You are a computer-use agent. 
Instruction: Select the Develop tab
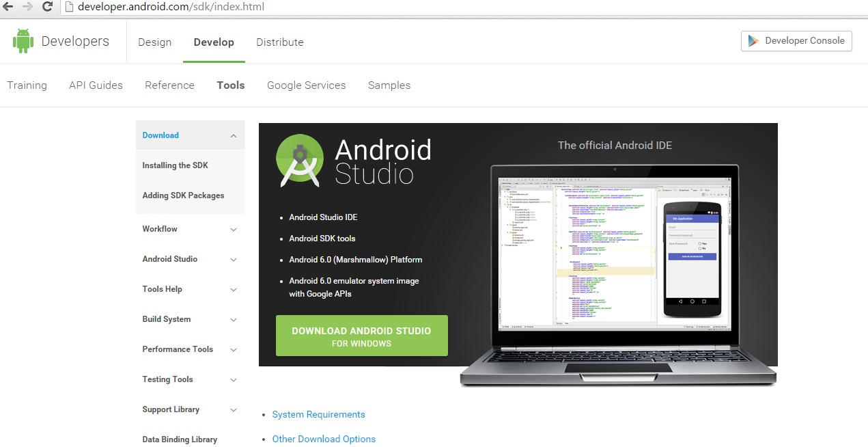(x=214, y=42)
